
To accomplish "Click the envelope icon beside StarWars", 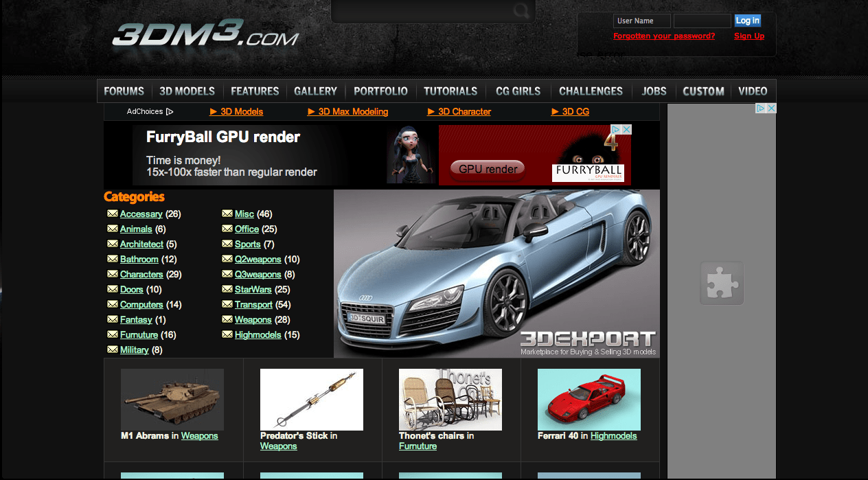I will [227, 289].
